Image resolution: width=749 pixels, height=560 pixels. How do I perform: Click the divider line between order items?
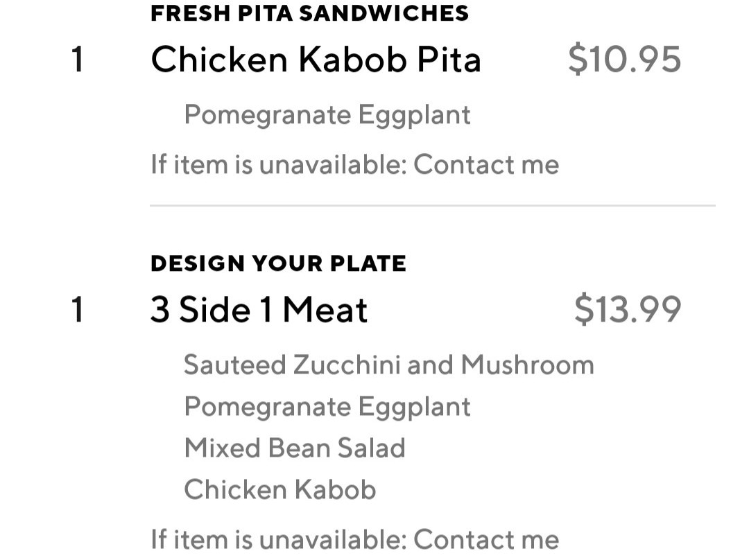tap(432, 206)
